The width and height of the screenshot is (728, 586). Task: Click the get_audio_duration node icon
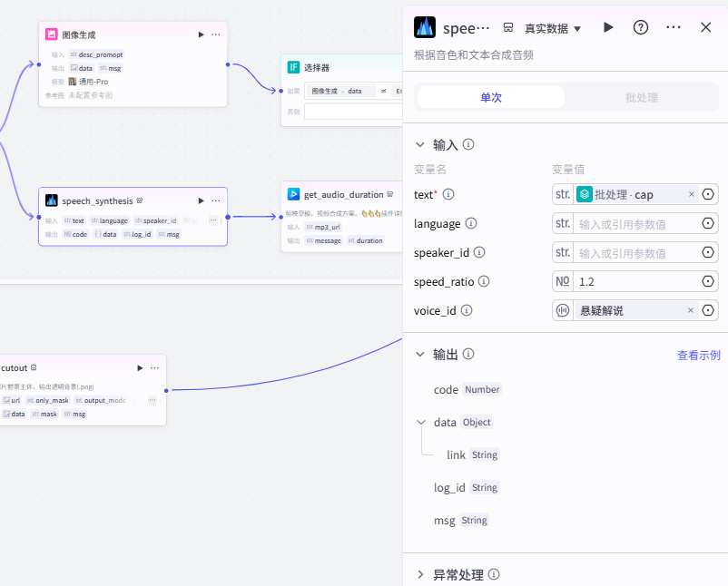293,194
